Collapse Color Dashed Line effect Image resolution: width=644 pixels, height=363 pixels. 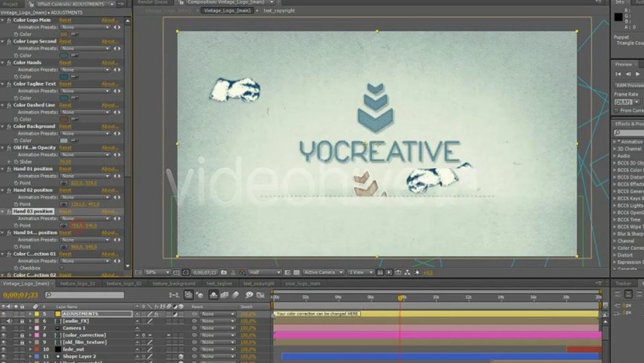pyautogui.click(x=3, y=105)
